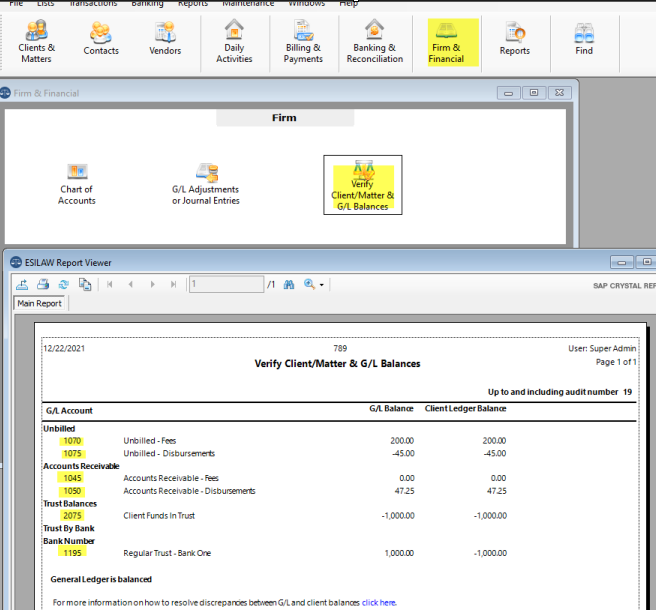Click the page number input field
The width and height of the screenshot is (656, 610).
click(226, 284)
